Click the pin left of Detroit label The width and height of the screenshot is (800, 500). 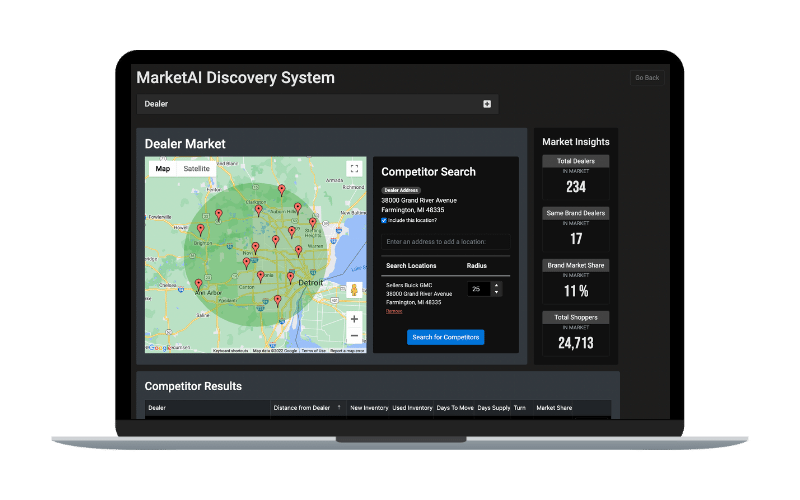[x=290, y=278]
